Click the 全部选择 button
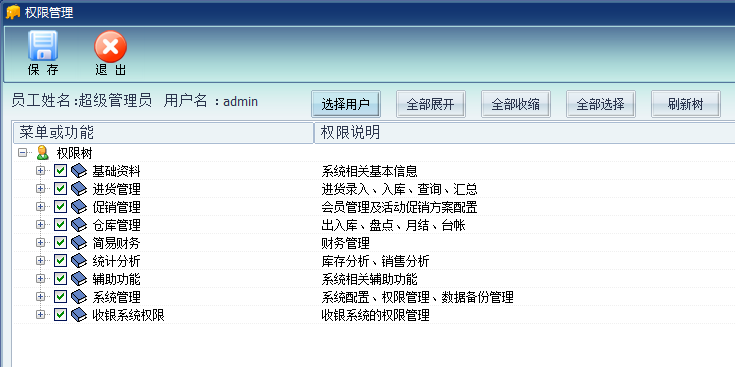 [x=600, y=104]
